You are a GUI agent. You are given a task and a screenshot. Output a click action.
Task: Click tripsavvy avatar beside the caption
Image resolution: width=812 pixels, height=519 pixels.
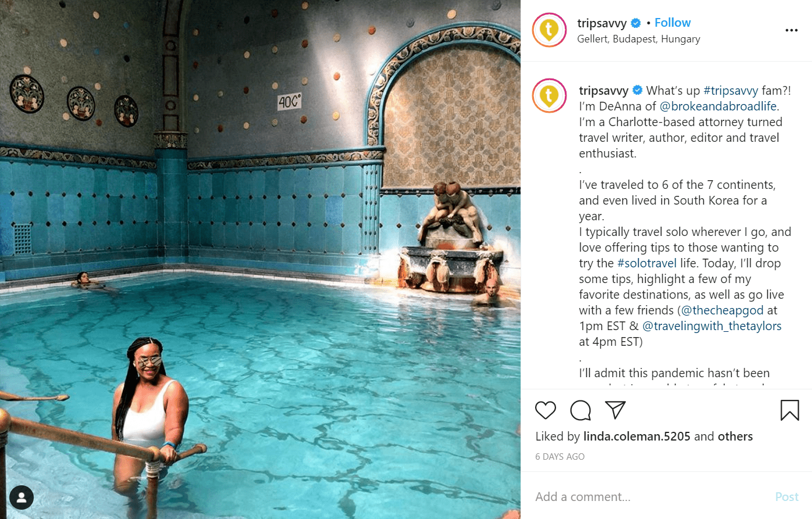549,95
